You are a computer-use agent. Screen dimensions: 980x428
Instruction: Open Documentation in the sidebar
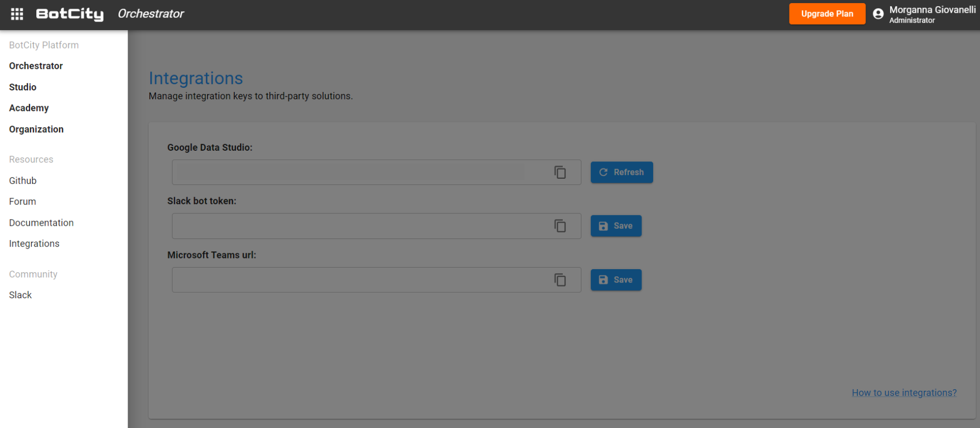[41, 223]
